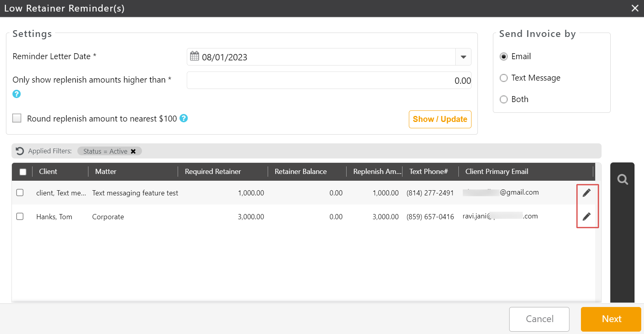Choose Text Message as invoice delivery

(x=504, y=78)
